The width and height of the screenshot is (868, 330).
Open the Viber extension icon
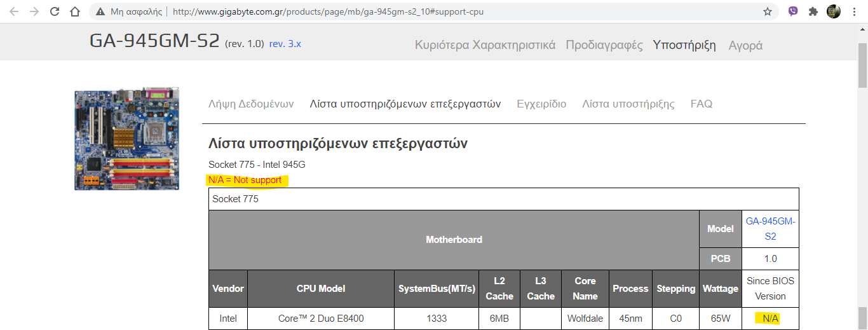click(x=793, y=11)
